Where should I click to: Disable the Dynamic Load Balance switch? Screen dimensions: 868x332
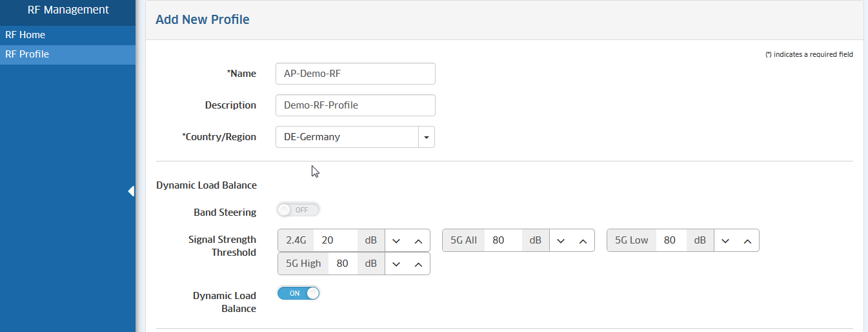pyautogui.click(x=298, y=293)
